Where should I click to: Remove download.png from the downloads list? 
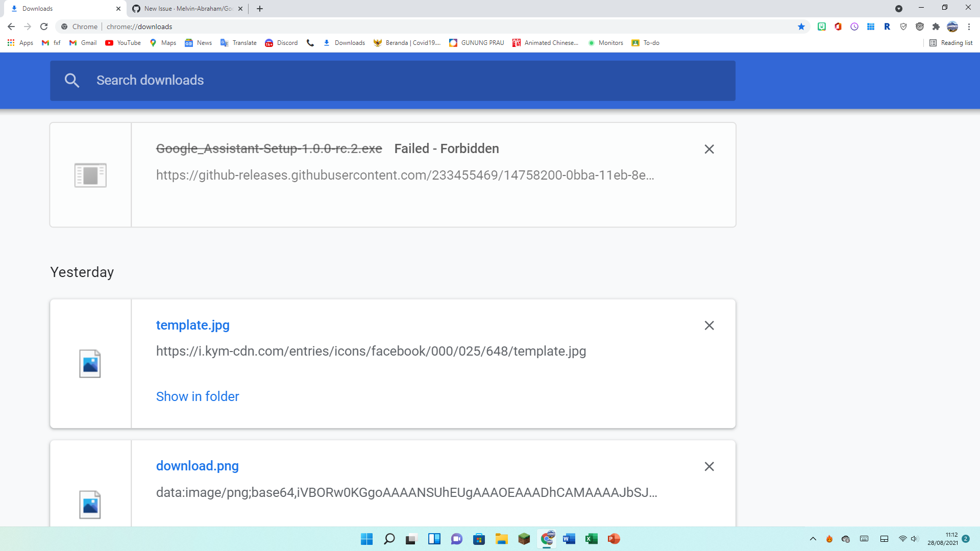709,466
